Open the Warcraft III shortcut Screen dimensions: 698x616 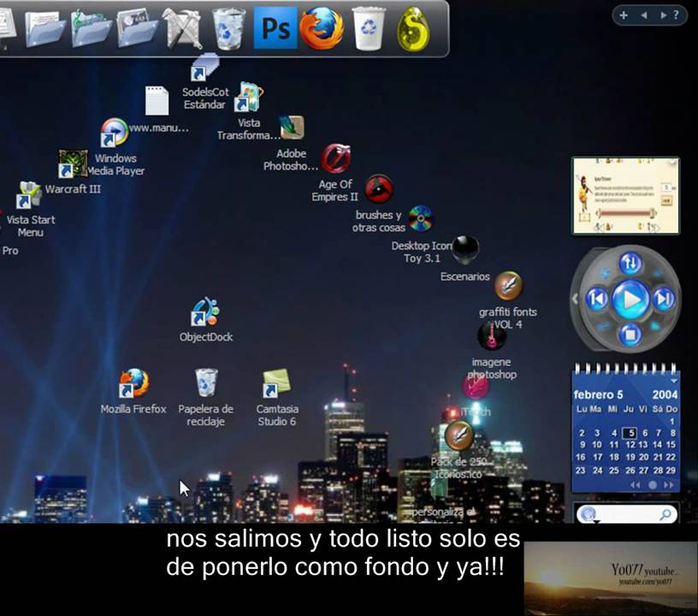[x=73, y=163]
